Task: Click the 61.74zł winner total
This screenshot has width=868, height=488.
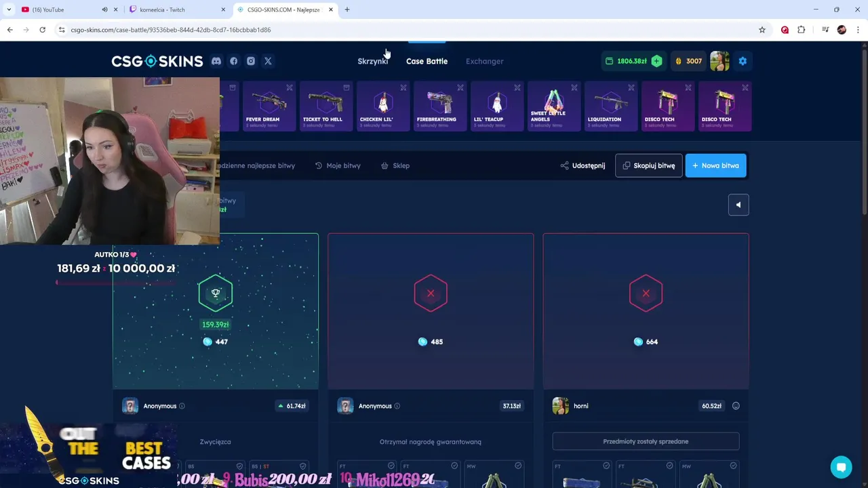Action: (292, 406)
